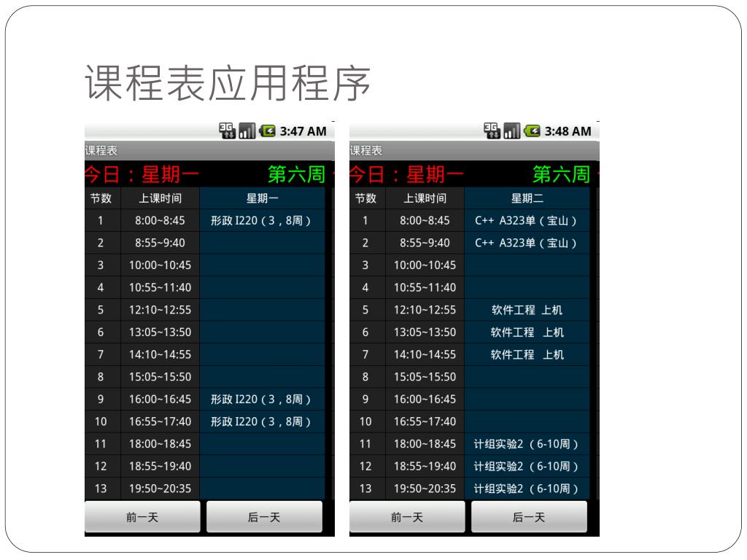Click 19:50~20:35 time in left phone
Image resolution: width=747 pixels, height=560 pixels.
[x=160, y=489]
